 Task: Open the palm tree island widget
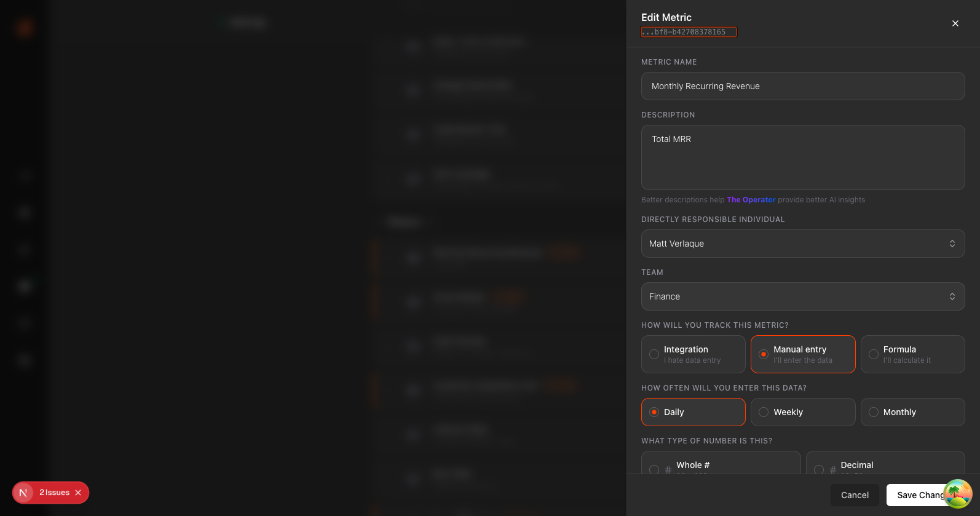click(957, 493)
